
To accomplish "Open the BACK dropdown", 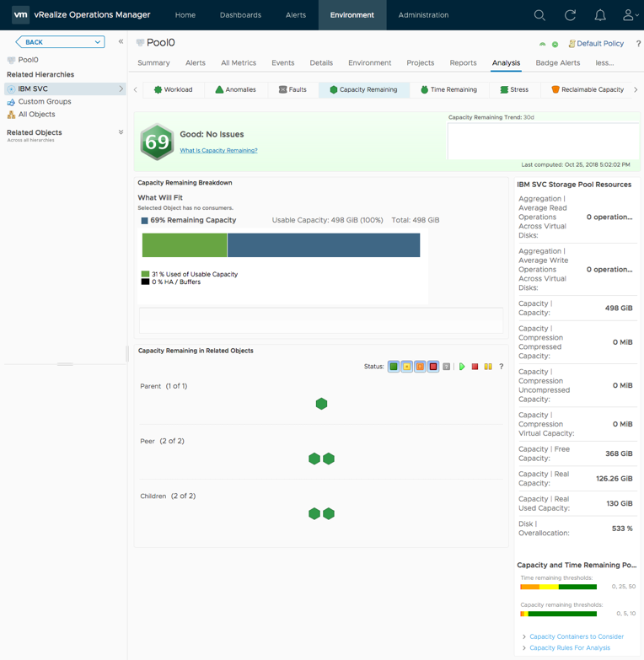I will (x=60, y=42).
